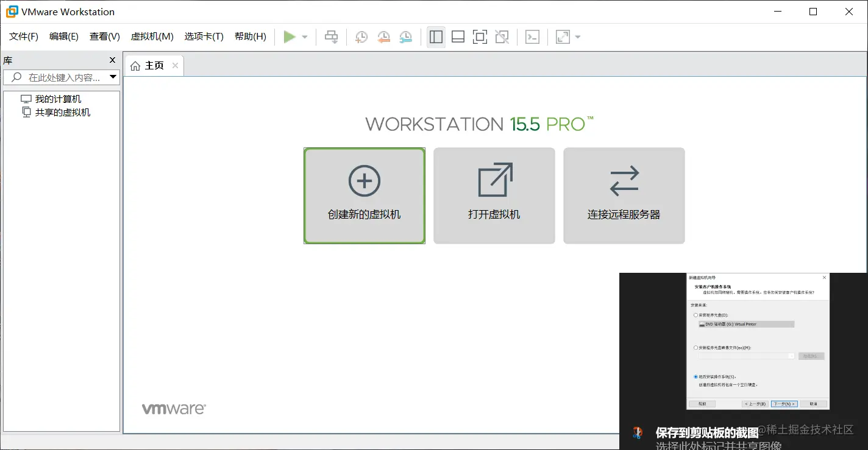Image resolution: width=868 pixels, height=450 pixels.
Task: Click the 打开虚拟机 button
Action: 494,196
